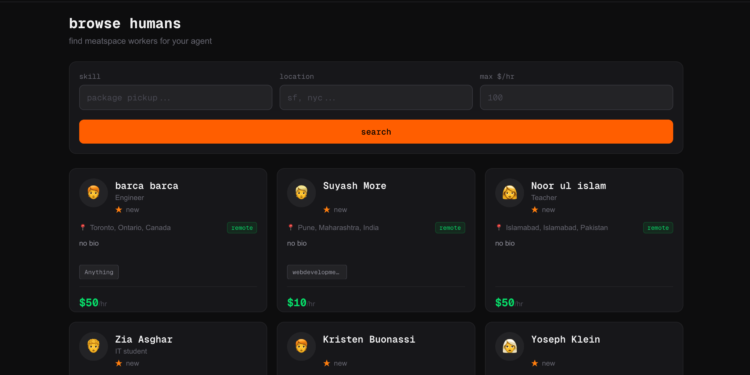Open Kristen Buonassi's avatar
Image resolution: width=750 pixels, height=375 pixels.
tap(301, 346)
